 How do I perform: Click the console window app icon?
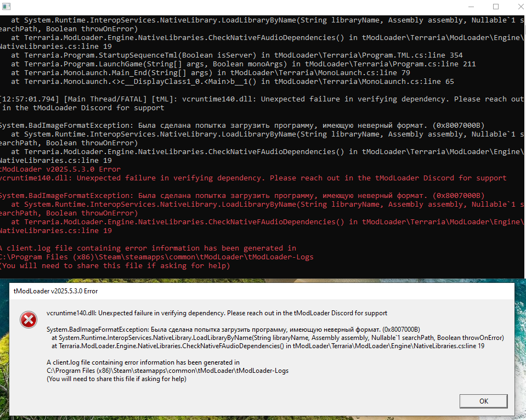tap(6, 7)
